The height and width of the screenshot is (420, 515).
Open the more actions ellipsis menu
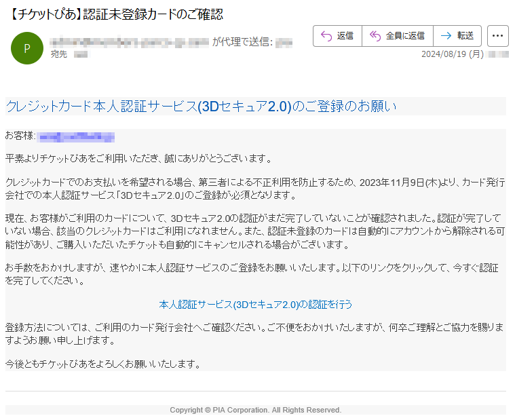[497, 36]
